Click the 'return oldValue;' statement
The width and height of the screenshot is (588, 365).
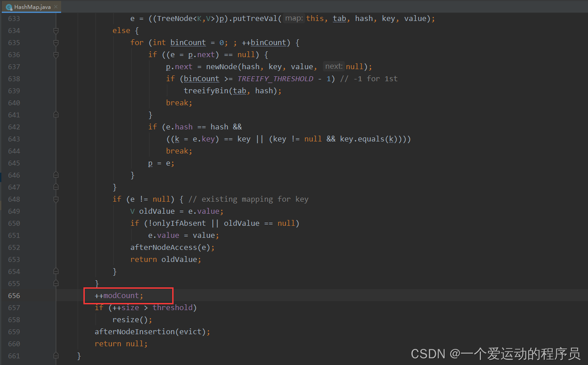pyautogui.click(x=166, y=259)
